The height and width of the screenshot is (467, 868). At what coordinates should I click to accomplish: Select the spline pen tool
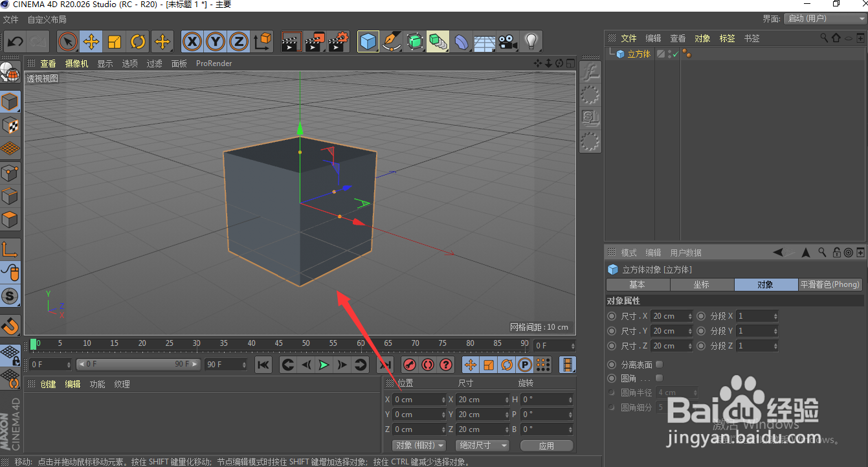pos(391,42)
